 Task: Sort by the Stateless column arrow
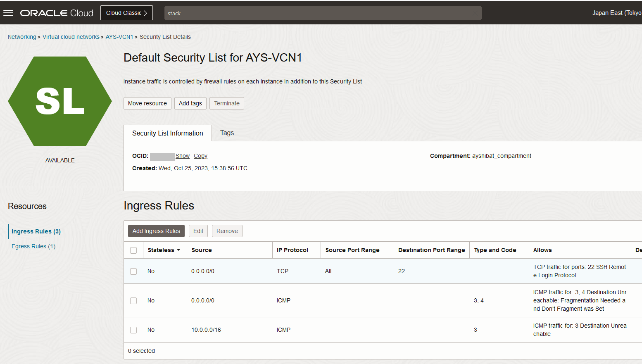pos(178,250)
